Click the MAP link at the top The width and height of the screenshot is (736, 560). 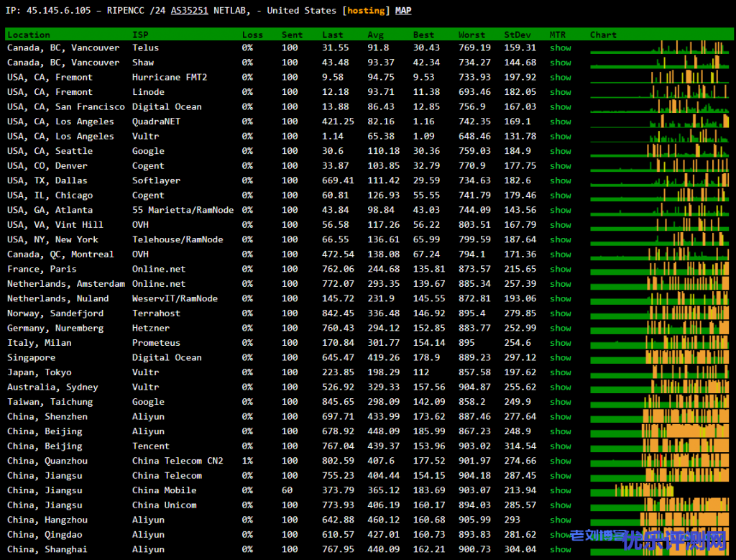403,11
